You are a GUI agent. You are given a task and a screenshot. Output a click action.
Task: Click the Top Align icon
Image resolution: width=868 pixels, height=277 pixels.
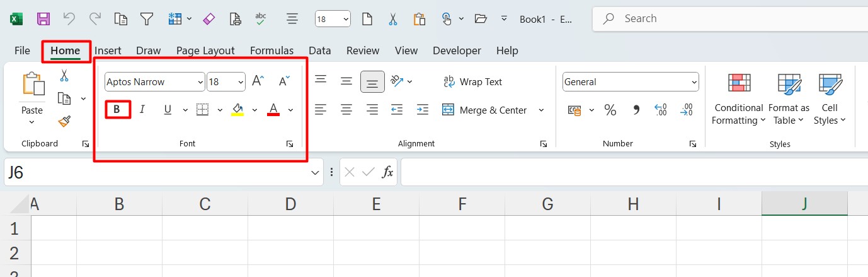coord(321,80)
